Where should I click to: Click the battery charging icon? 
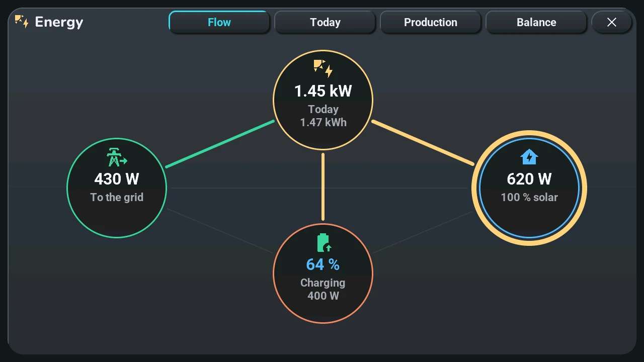[x=324, y=243]
